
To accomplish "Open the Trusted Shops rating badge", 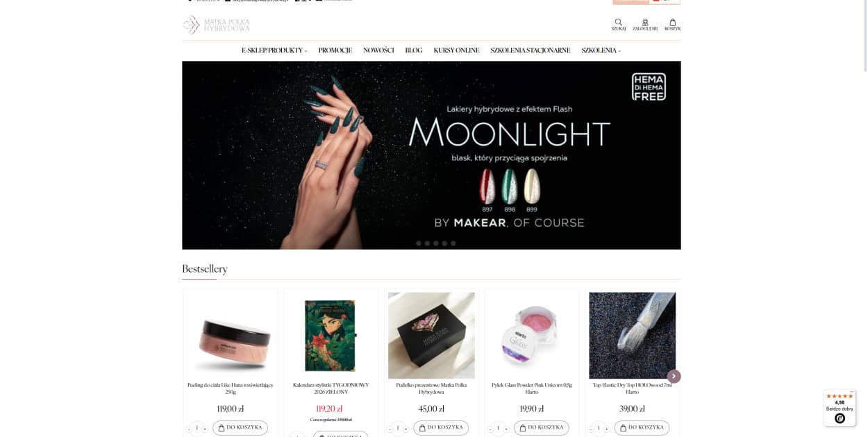I will (x=840, y=408).
